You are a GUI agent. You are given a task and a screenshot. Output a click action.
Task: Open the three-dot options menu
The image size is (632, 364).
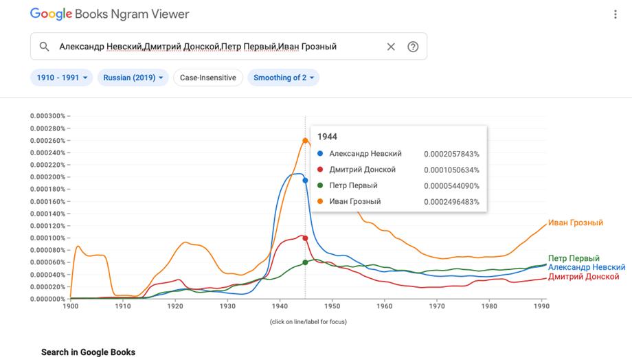click(615, 14)
